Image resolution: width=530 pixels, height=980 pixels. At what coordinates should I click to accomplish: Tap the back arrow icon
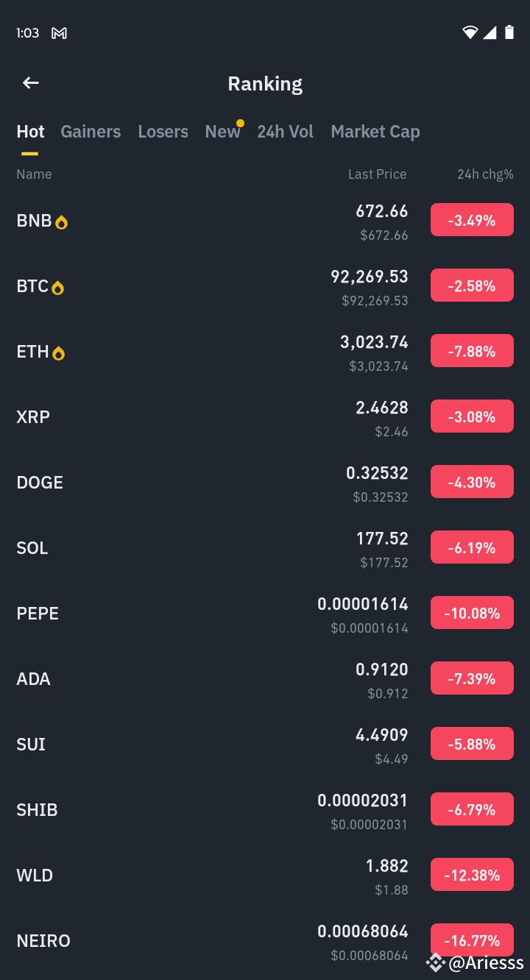[x=30, y=83]
